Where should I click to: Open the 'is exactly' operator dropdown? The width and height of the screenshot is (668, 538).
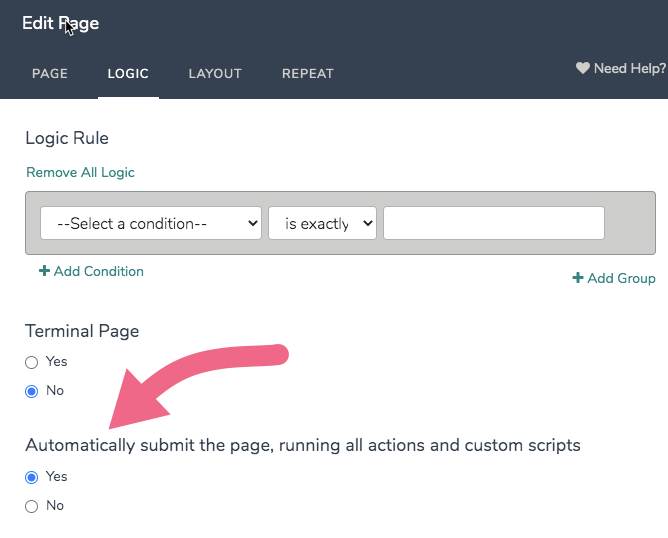[x=322, y=223]
